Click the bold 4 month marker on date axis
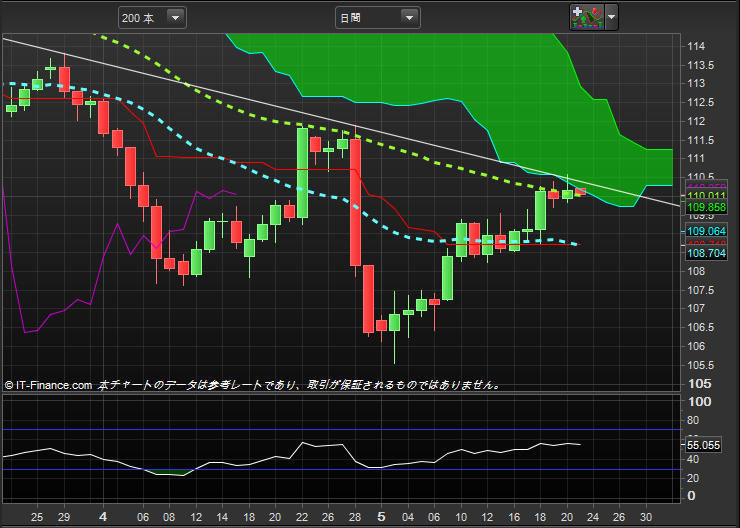The image size is (740, 528). point(103,517)
